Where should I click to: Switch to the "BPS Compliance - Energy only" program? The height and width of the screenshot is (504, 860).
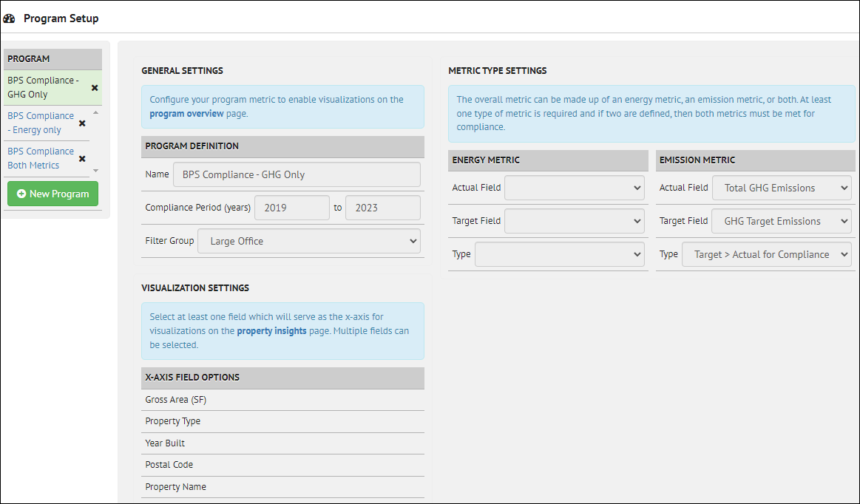pos(41,122)
